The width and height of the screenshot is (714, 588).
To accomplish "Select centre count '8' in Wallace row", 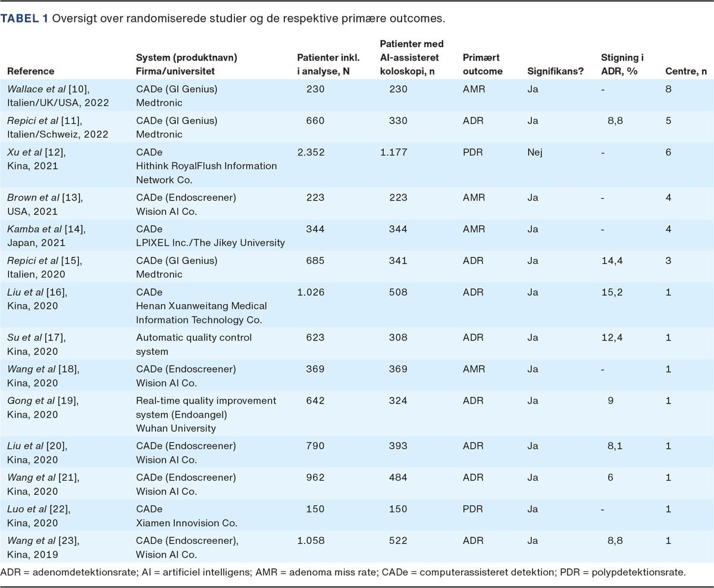I will [669, 89].
